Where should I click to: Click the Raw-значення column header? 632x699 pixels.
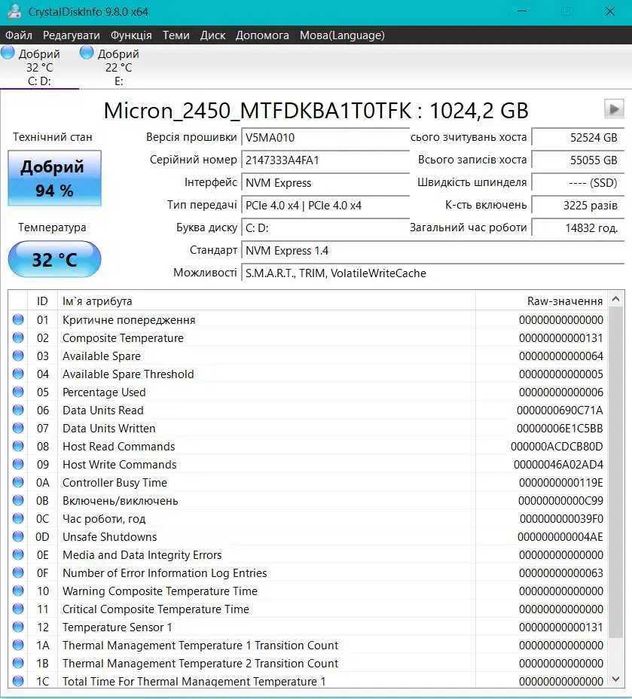[541, 301]
